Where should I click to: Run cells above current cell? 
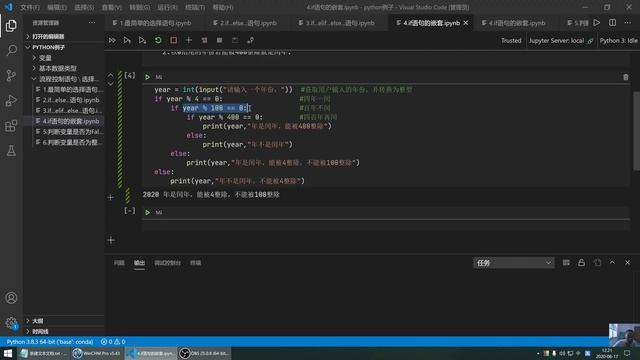tap(127, 40)
